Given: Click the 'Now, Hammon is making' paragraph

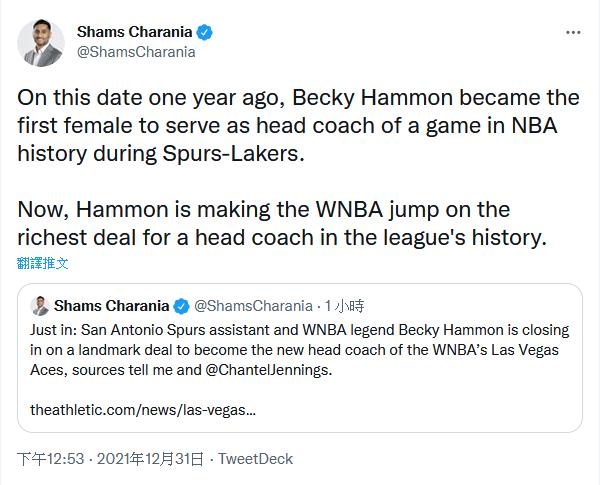Looking at the screenshot, I should coord(278,224).
